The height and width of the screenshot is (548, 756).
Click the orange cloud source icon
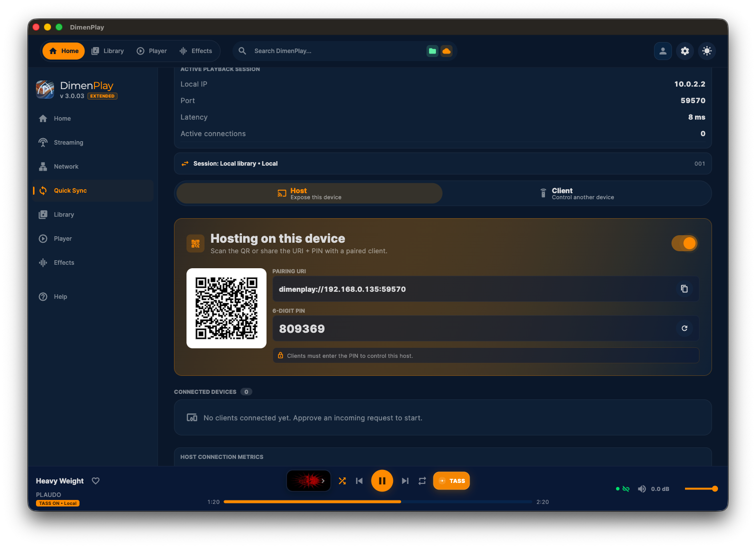tap(446, 51)
